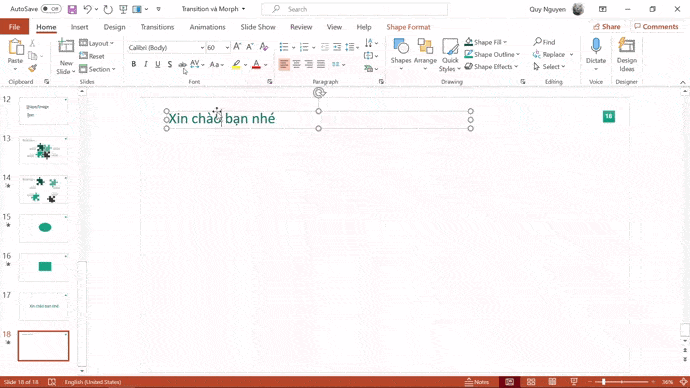Click the Reset slide button
This screenshot has width=690, height=388.
[x=92, y=56]
